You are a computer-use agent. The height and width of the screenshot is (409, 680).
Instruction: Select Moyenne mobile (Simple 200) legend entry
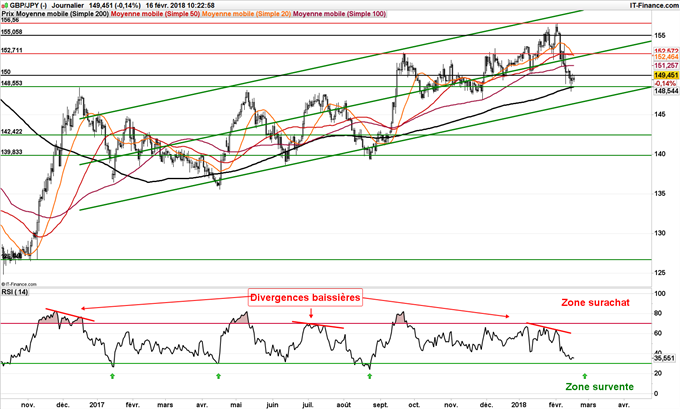[62, 14]
